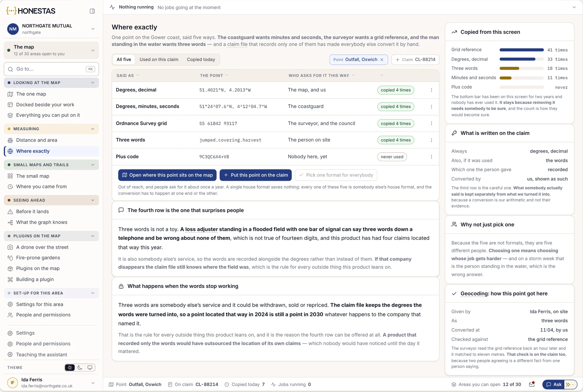This screenshot has width=583, height=392.
Task: Collapse Looking at the map section
Action: pyautogui.click(x=51, y=83)
